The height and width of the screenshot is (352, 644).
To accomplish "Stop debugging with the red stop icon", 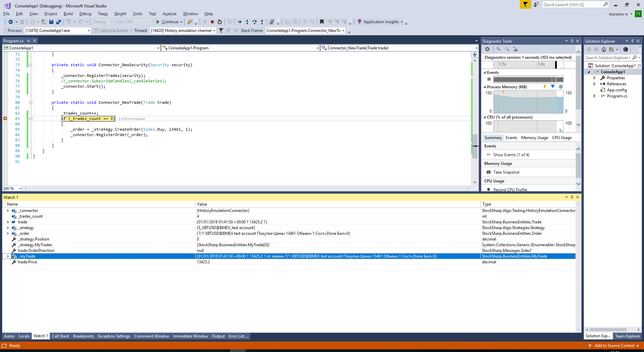I will click(212, 22).
